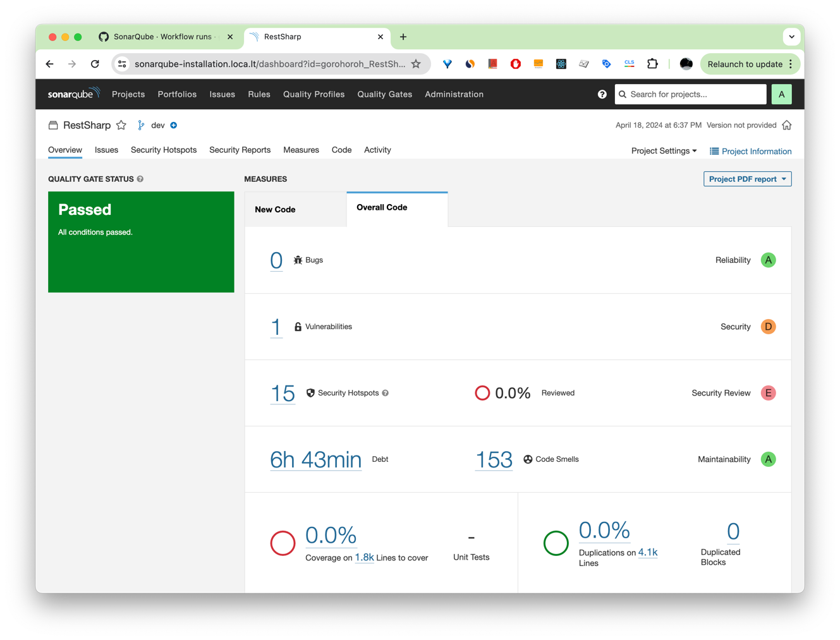Open the Activity tab
840x640 pixels.
click(x=377, y=150)
